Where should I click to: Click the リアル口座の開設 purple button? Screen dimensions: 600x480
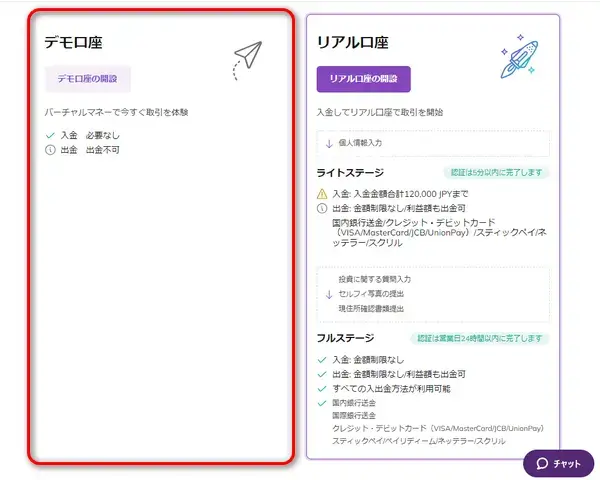point(364,79)
